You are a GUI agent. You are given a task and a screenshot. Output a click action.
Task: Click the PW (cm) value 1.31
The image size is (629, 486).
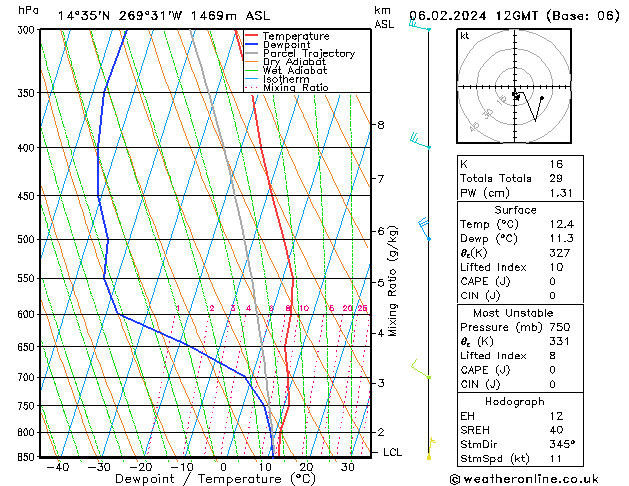coord(561,193)
